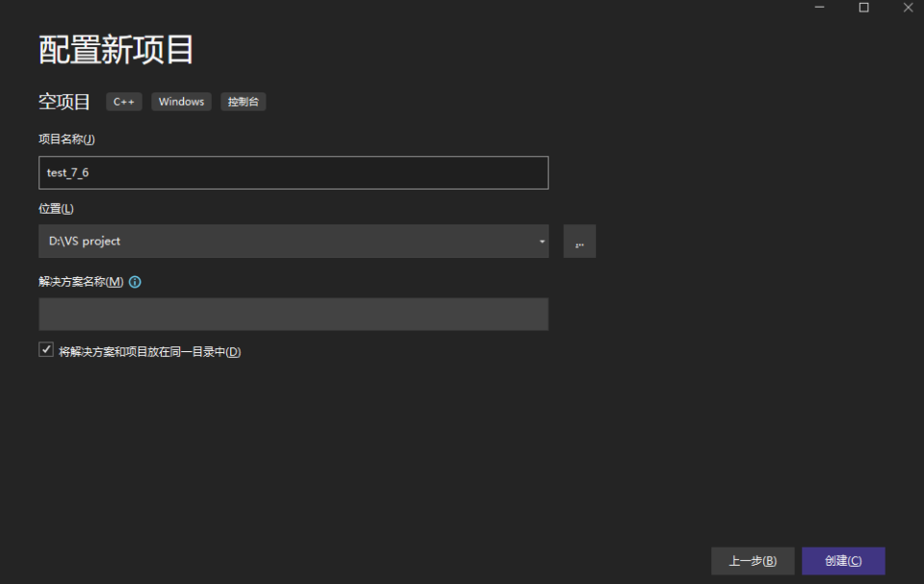Screen dimensions: 924x584
Task: Click the 位置(L) label
Action: pyautogui.click(x=56, y=209)
